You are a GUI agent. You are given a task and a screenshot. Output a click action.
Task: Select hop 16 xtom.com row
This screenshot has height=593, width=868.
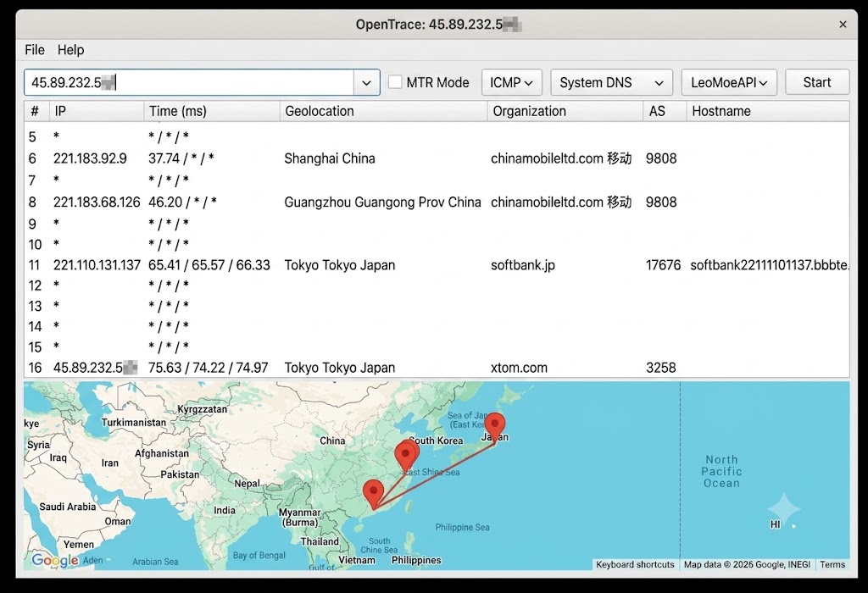click(x=437, y=368)
